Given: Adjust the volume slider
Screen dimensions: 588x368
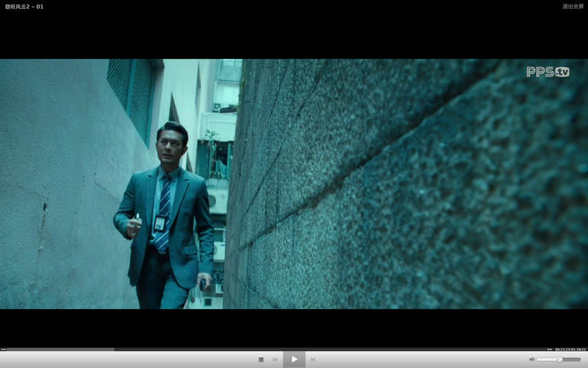Looking at the screenshot, I should (x=559, y=360).
